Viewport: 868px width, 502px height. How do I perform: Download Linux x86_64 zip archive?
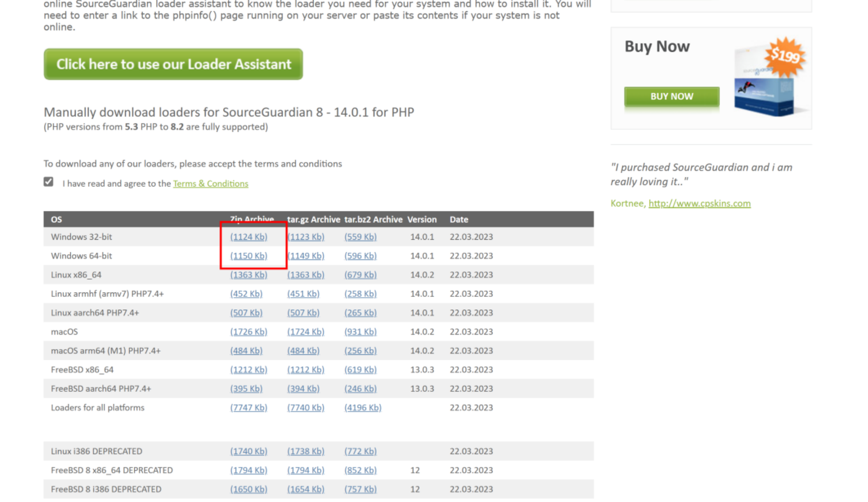pos(249,275)
